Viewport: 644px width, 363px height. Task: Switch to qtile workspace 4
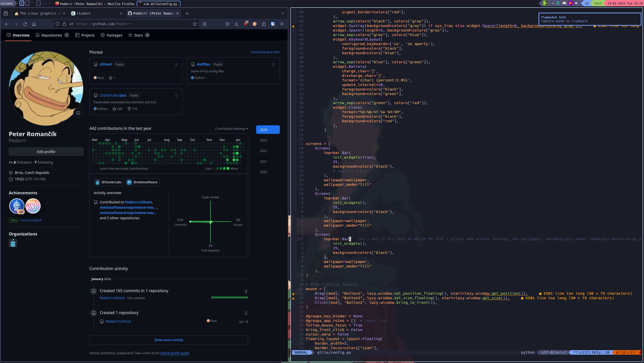click(x=38, y=3)
